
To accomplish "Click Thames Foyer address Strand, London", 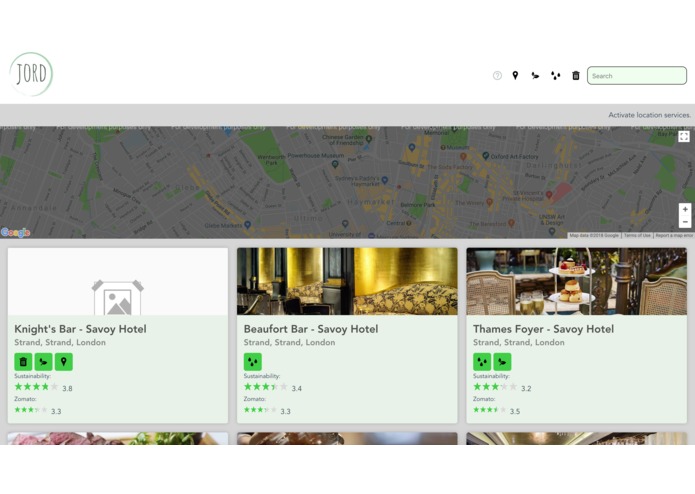I will pos(519,342).
